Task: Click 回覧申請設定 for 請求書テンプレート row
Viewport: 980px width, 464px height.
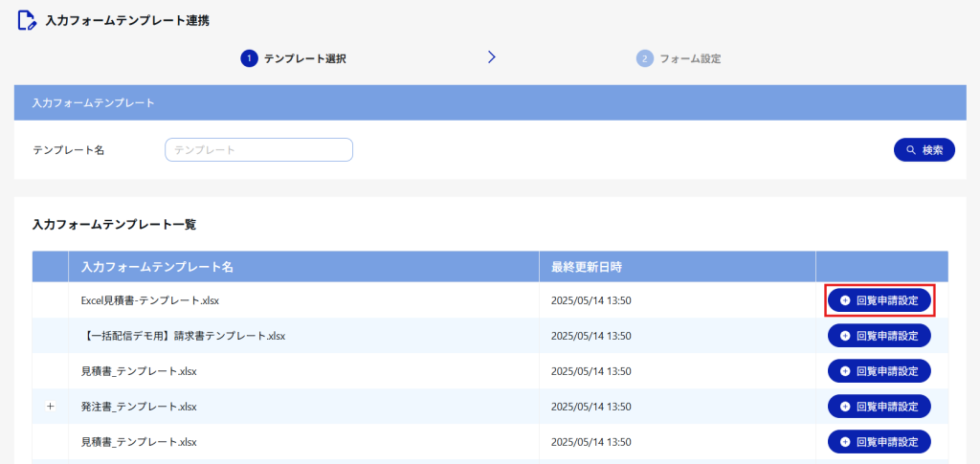Action: pyautogui.click(x=880, y=336)
